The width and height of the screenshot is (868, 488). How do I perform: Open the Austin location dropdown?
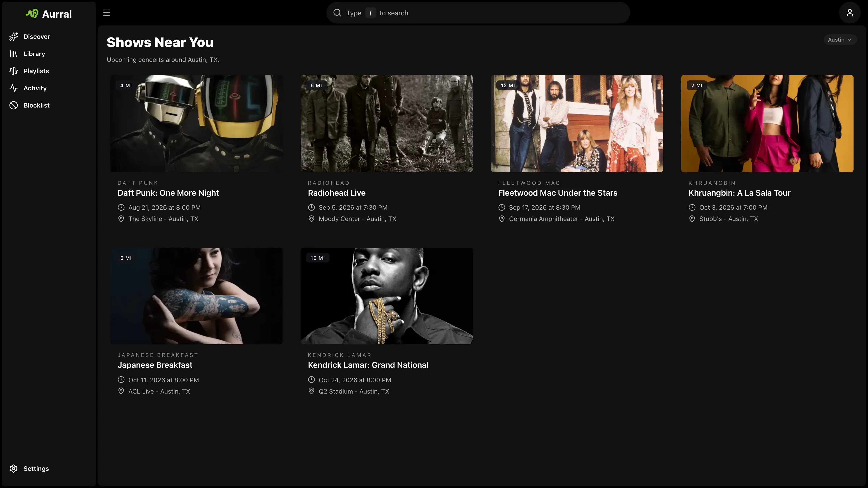840,40
